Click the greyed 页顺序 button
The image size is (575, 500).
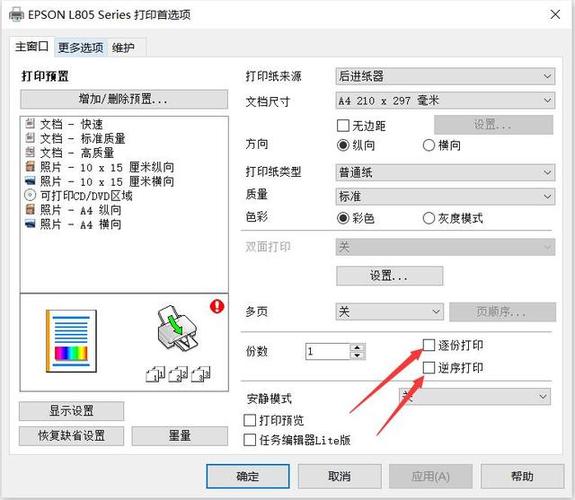[503, 312]
